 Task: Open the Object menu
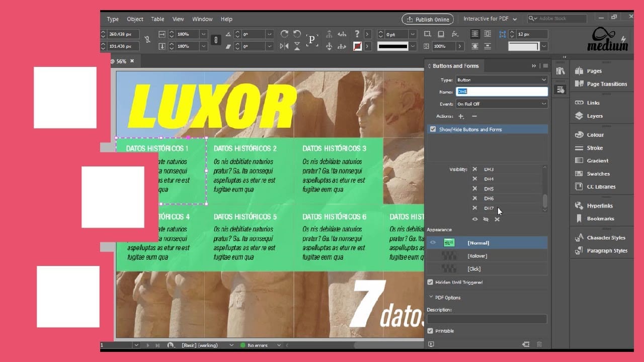[x=135, y=19]
